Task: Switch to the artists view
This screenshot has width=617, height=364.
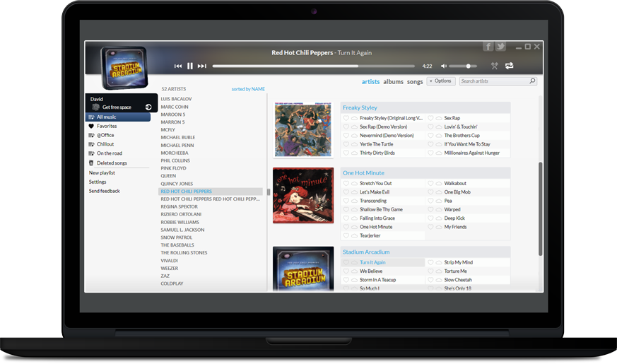Action: pos(370,81)
